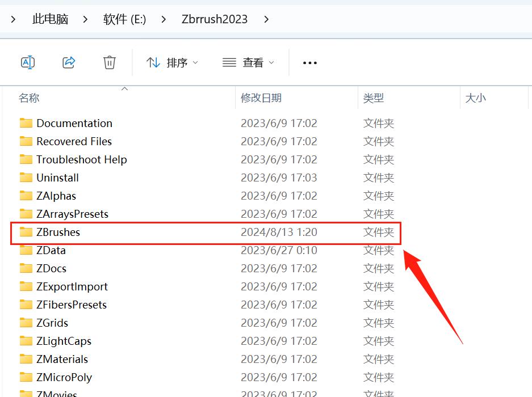532x397 pixels.
Task: Select the ZAlphas folder icon
Action: (26, 196)
